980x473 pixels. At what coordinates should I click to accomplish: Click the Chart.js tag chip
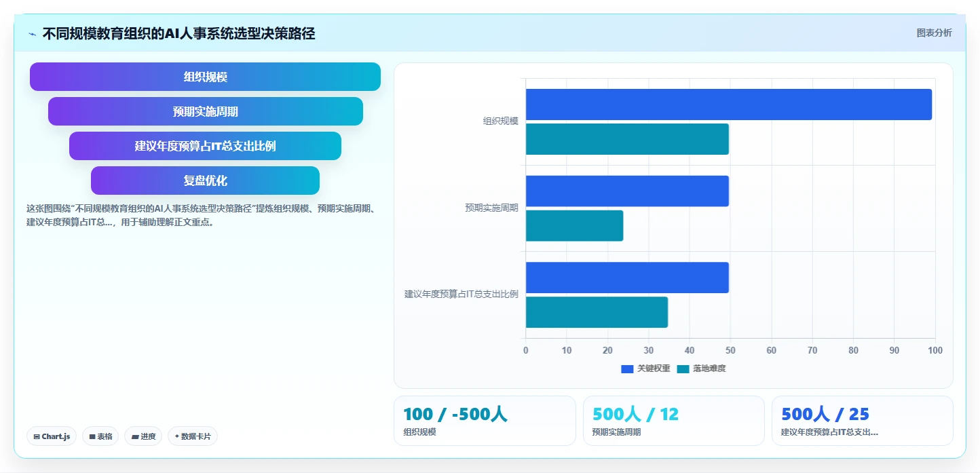coord(52,436)
